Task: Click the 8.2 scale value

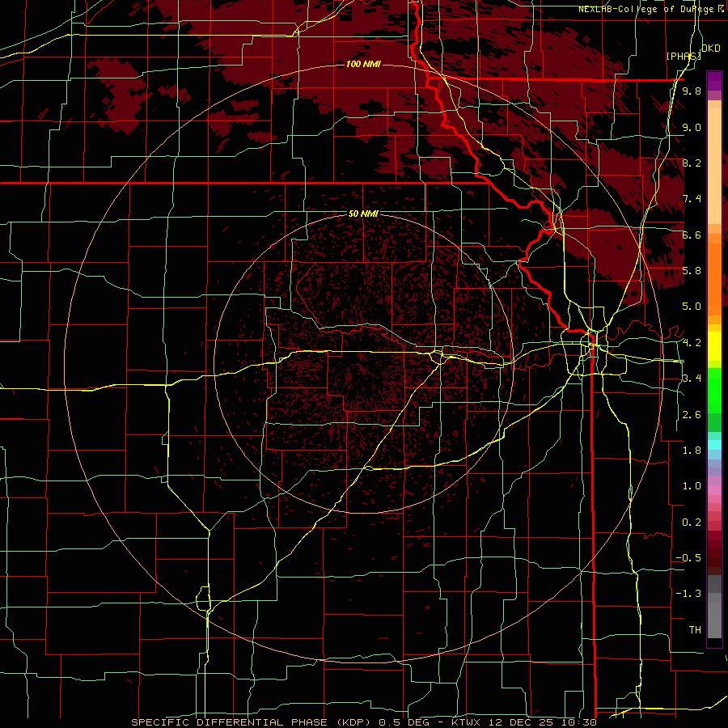Action: click(x=692, y=163)
